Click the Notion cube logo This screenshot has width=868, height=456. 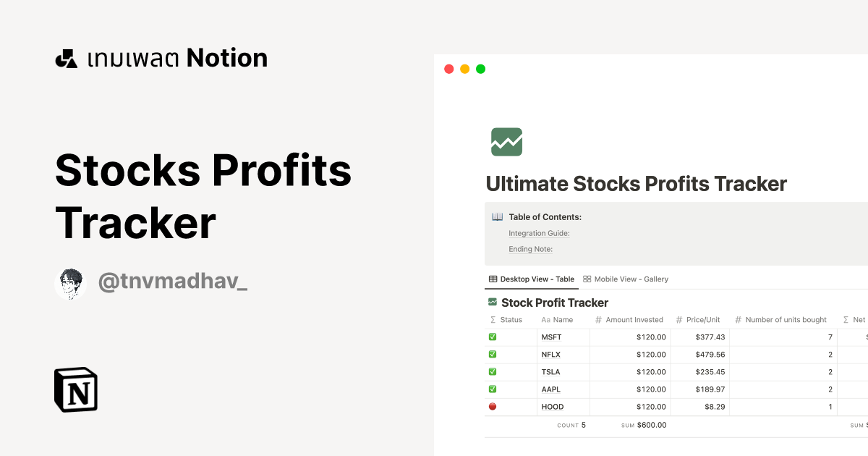(75, 389)
